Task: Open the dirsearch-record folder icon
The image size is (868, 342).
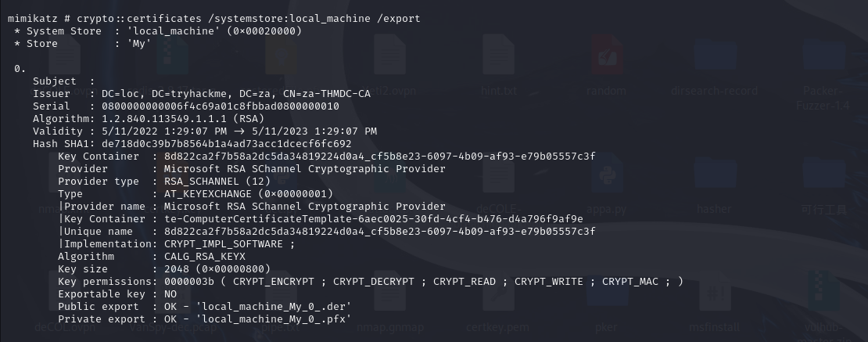Action: 714,54
